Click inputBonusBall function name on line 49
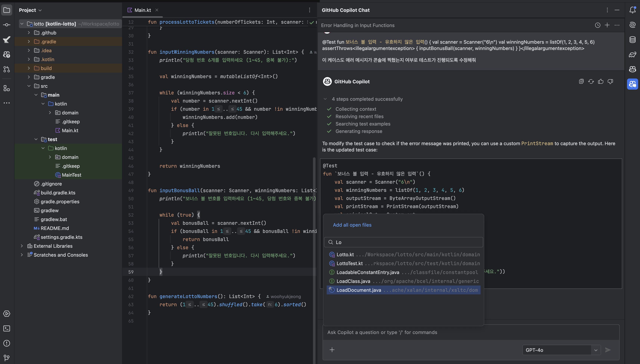Screen dimensions: 640x364 pos(180,191)
